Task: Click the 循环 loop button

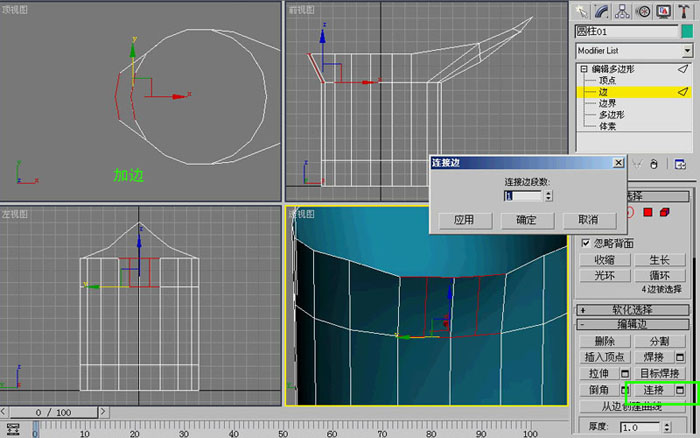Action: pyautogui.click(x=659, y=275)
